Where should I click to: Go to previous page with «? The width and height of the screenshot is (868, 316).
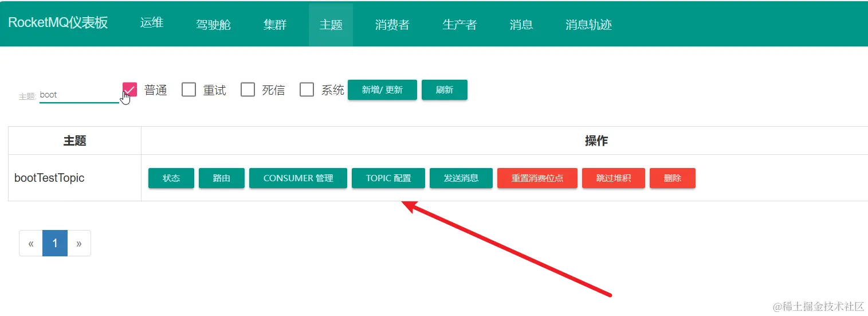[31, 243]
